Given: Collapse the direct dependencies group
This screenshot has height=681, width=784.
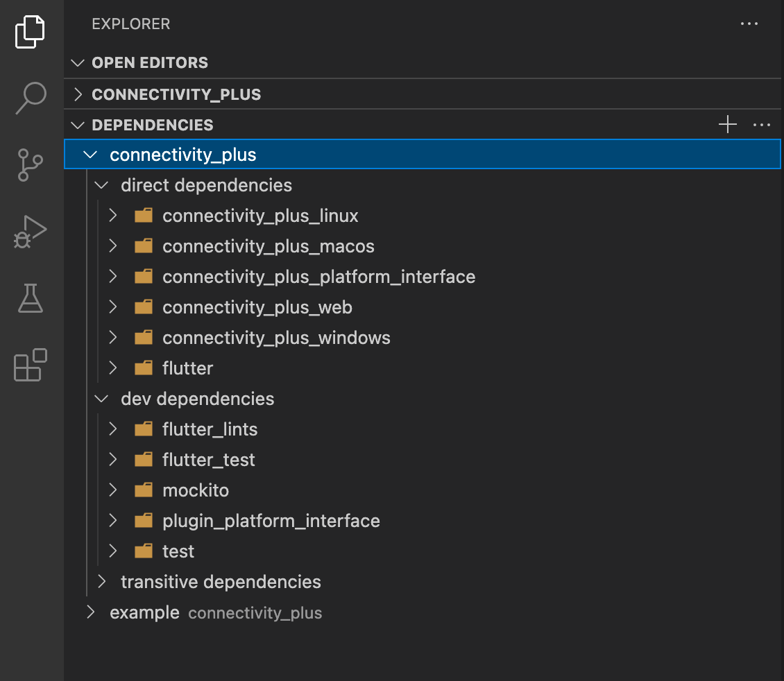Looking at the screenshot, I should coord(101,186).
